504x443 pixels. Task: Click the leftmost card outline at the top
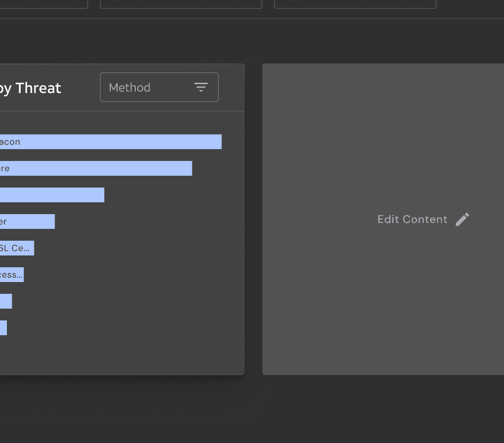coord(43,4)
